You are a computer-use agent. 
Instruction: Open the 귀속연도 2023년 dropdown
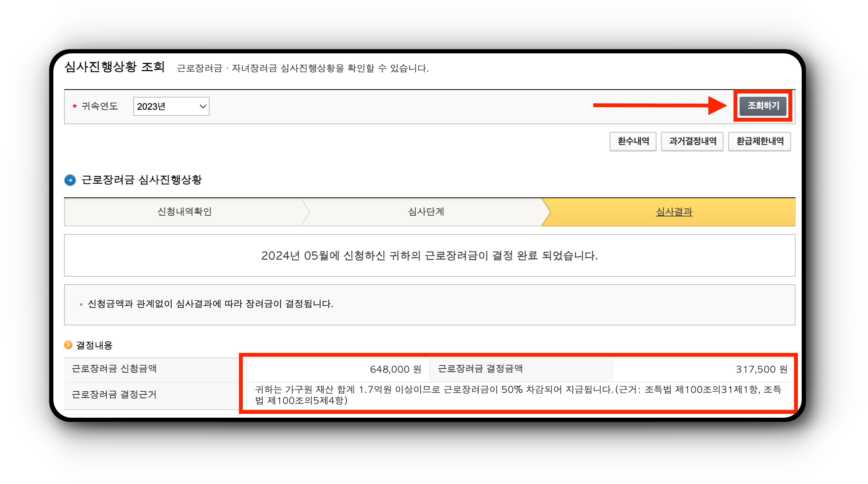coord(171,106)
